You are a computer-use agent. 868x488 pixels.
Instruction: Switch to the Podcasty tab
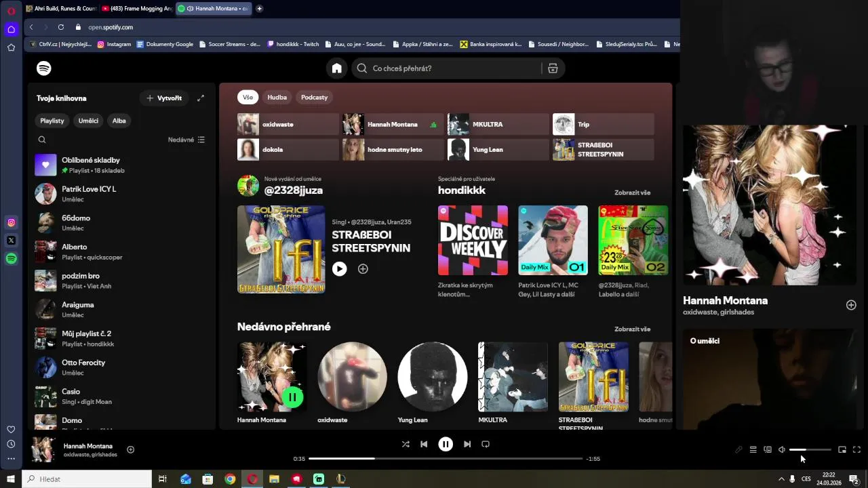314,97
